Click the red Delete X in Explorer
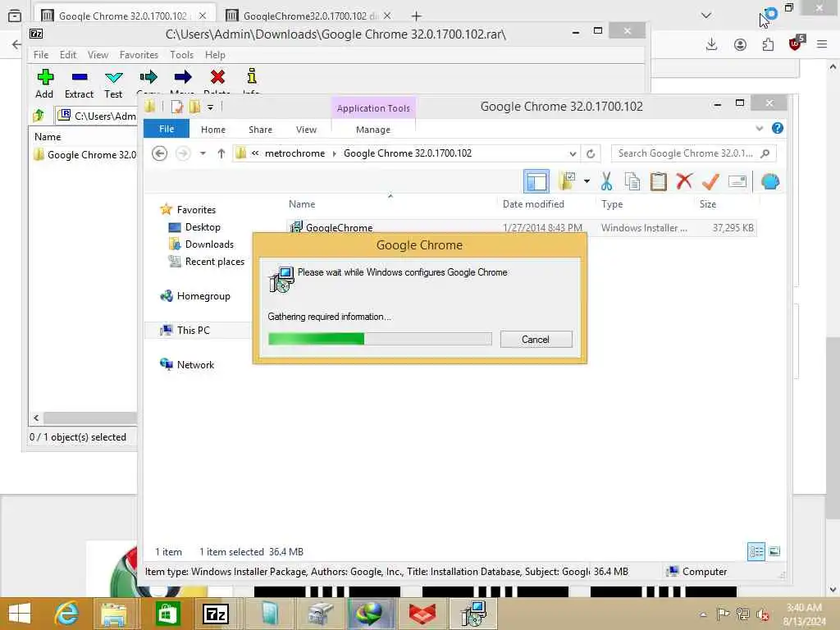This screenshot has height=630, width=840. (684, 181)
